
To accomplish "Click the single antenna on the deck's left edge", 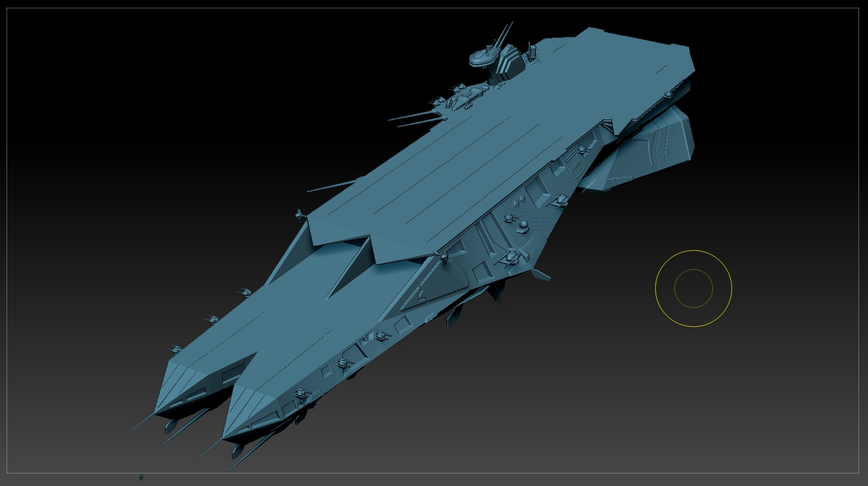I will tap(334, 185).
